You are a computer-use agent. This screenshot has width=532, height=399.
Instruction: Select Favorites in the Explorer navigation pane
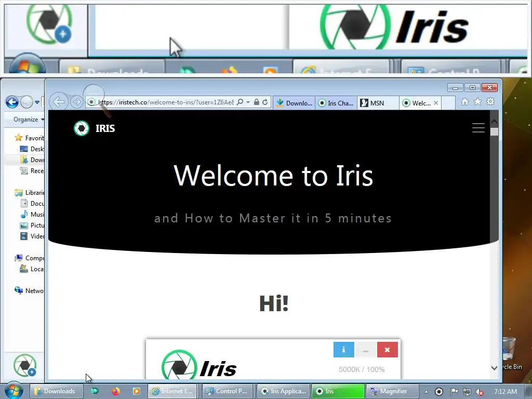[x=30, y=138]
